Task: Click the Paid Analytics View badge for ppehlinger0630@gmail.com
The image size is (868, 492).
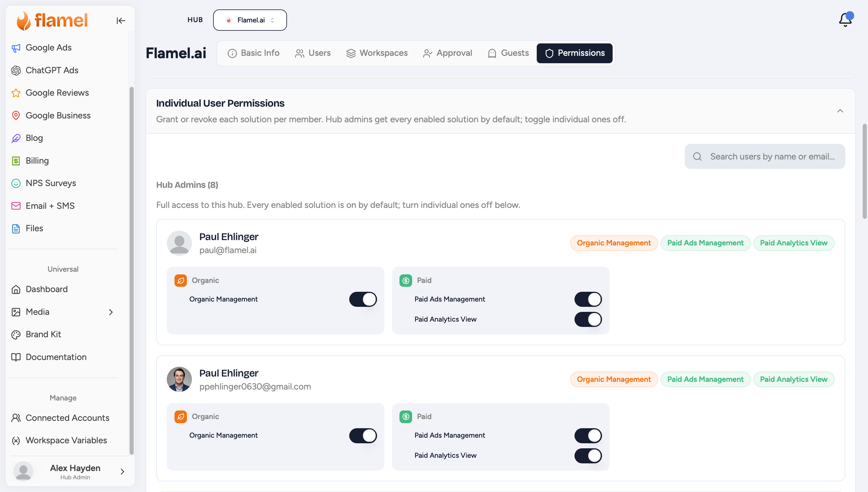Action: pos(794,379)
